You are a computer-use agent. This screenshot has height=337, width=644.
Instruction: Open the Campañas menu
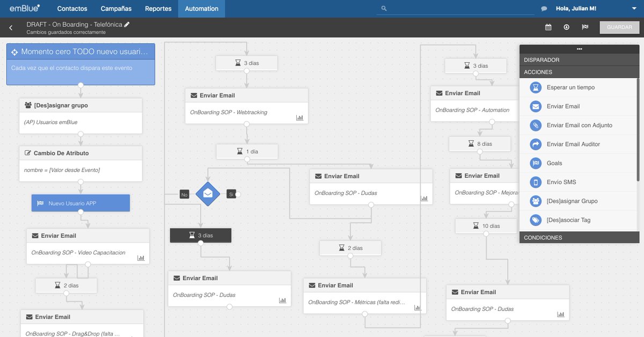click(x=116, y=9)
